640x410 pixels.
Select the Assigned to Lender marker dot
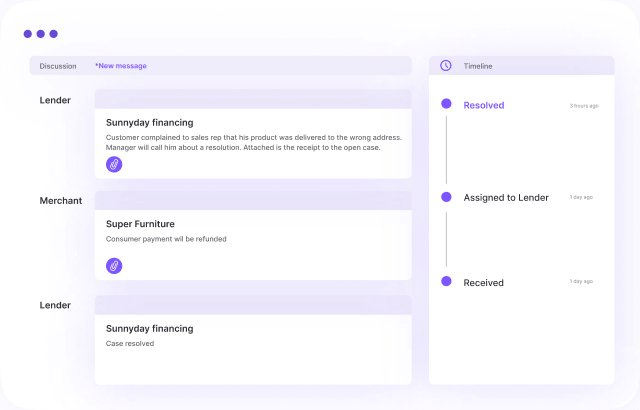coord(446,197)
